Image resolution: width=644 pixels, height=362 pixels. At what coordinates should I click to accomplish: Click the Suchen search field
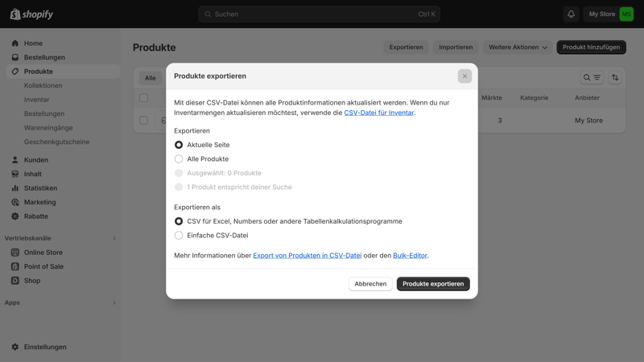[319, 14]
